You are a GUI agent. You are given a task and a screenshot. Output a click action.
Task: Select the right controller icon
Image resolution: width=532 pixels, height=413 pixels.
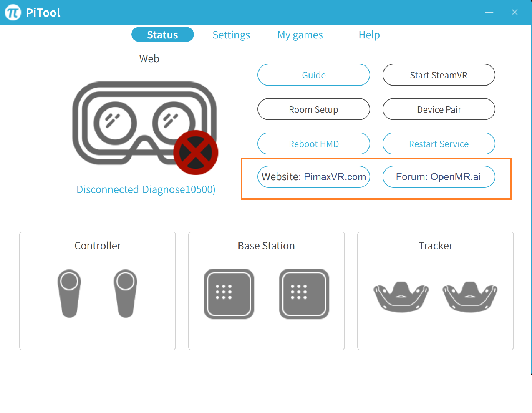(x=126, y=294)
